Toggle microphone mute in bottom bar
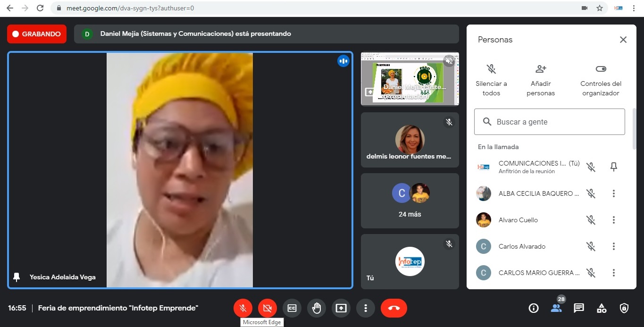Image resolution: width=644 pixels, height=327 pixels. [243, 308]
